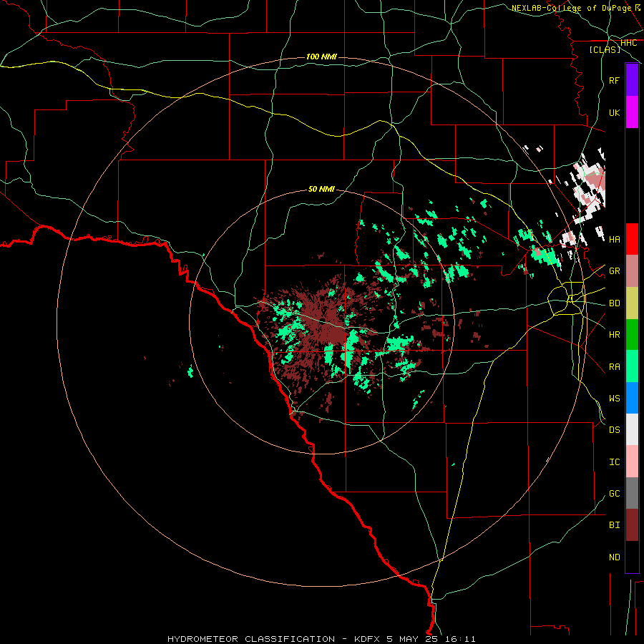The width and height of the screenshot is (644, 644).
Task: Click the ND label in the legend
Action: point(614,557)
